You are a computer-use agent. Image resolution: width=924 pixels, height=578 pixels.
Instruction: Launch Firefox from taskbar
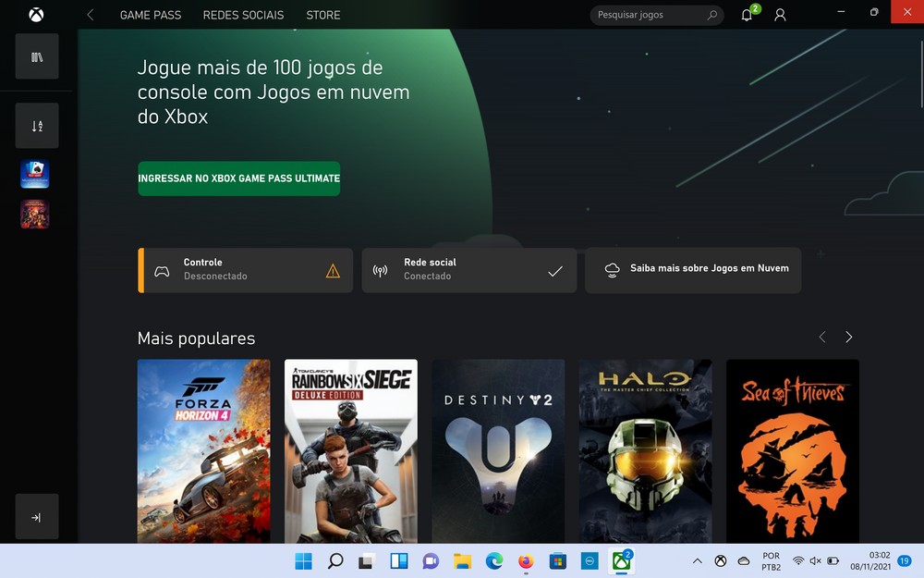pos(526,561)
